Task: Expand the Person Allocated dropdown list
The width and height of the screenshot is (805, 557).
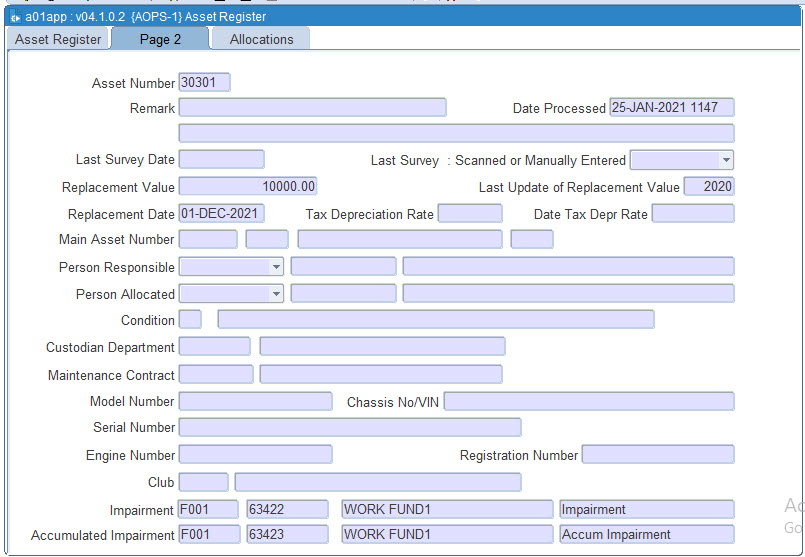Action: pos(276,294)
